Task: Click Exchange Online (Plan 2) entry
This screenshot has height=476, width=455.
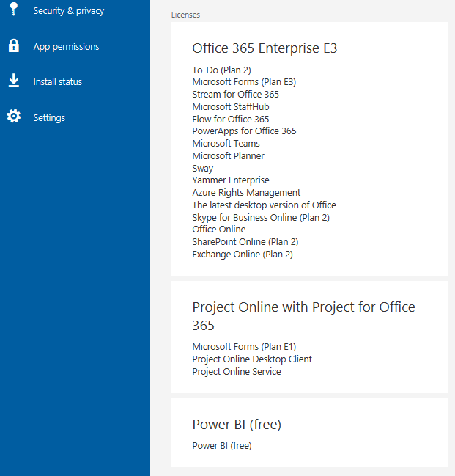Action: (x=243, y=255)
